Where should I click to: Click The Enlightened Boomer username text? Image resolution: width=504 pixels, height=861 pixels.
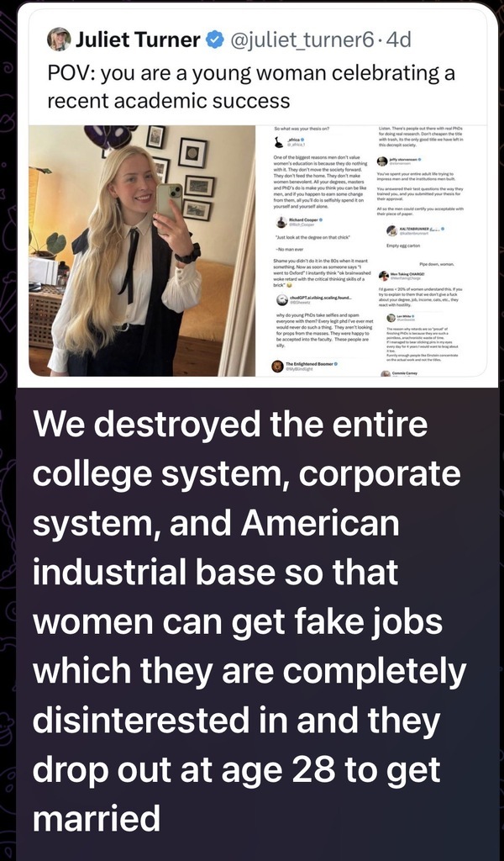tap(310, 364)
